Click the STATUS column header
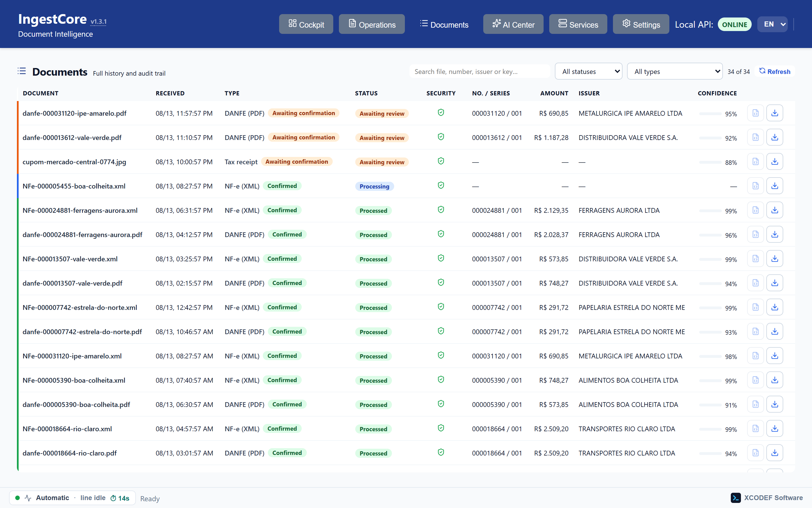Viewport: 812px width, 508px height. point(366,93)
